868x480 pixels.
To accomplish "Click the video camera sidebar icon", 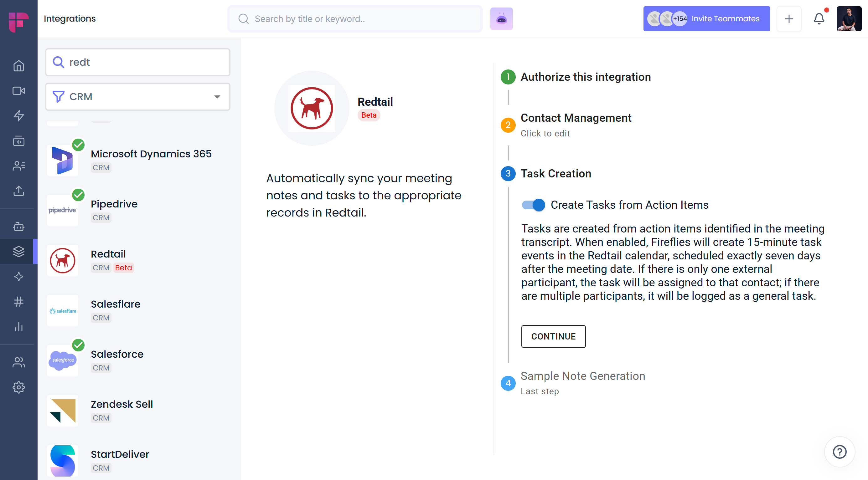I will [18, 91].
